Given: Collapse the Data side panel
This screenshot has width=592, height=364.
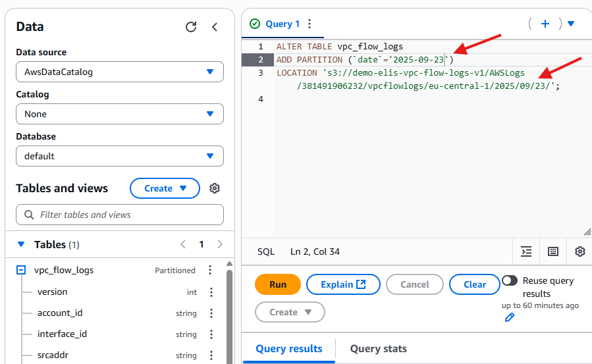Looking at the screenshot, I should click(x=215, y=27).
